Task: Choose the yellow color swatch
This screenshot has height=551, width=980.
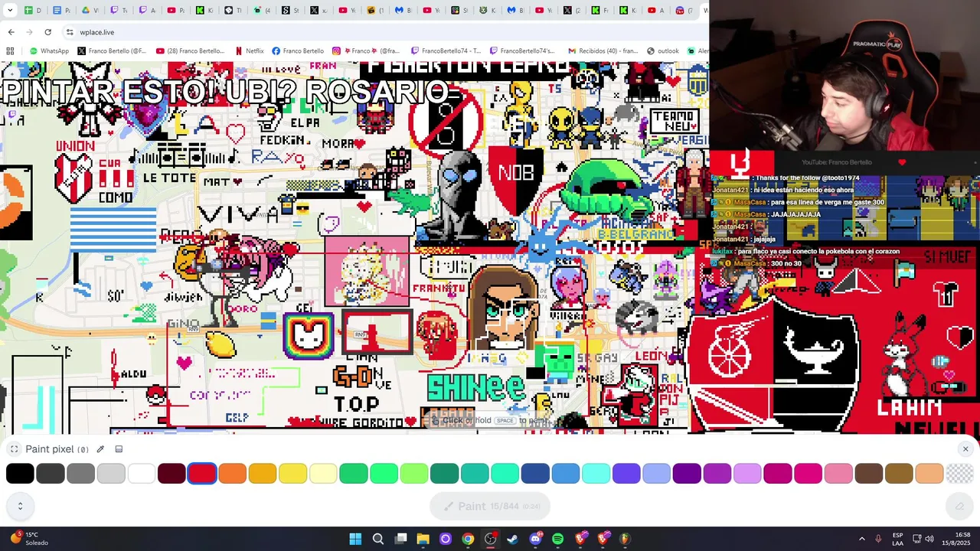Action: (292, 474)
